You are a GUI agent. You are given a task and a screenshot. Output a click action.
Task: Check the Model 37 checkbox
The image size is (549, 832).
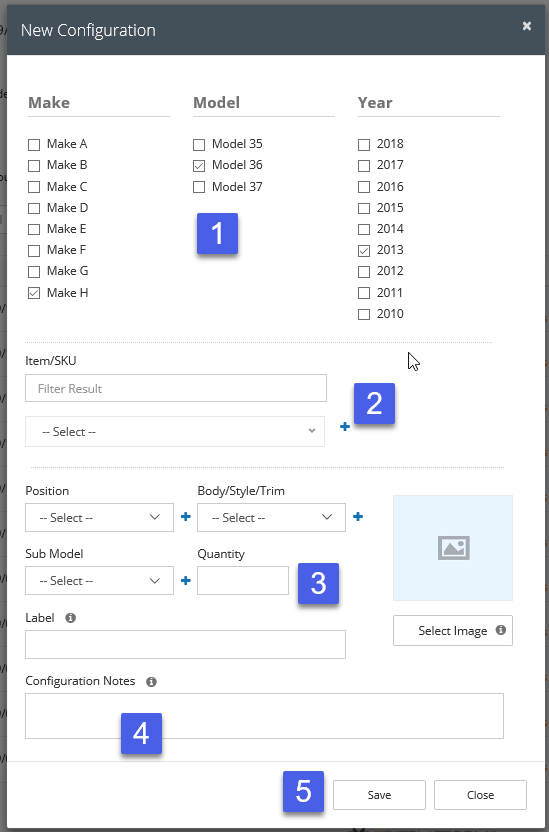[x=199, y=187]
